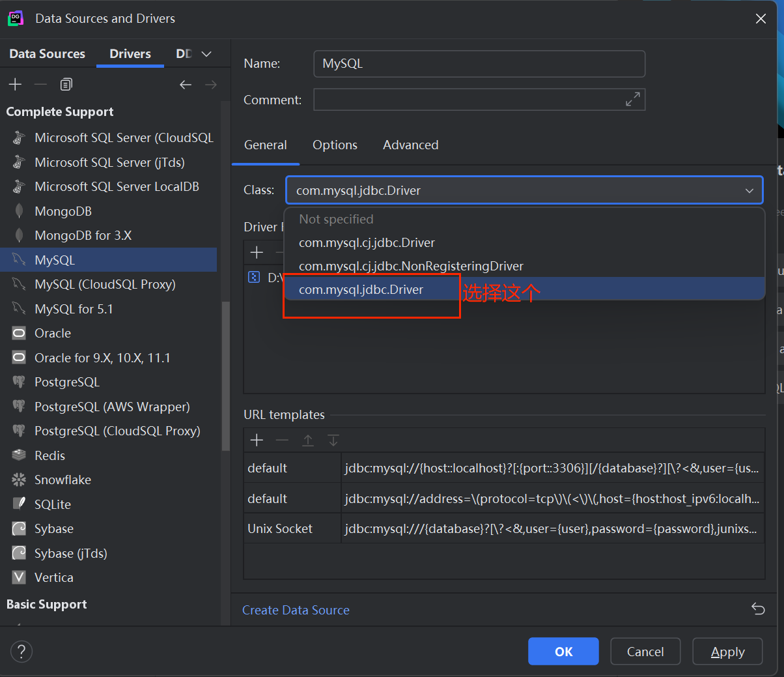Select Microsoft SQL Server (jTds) driver
The image size is (784, 677).
pos(108,162)
